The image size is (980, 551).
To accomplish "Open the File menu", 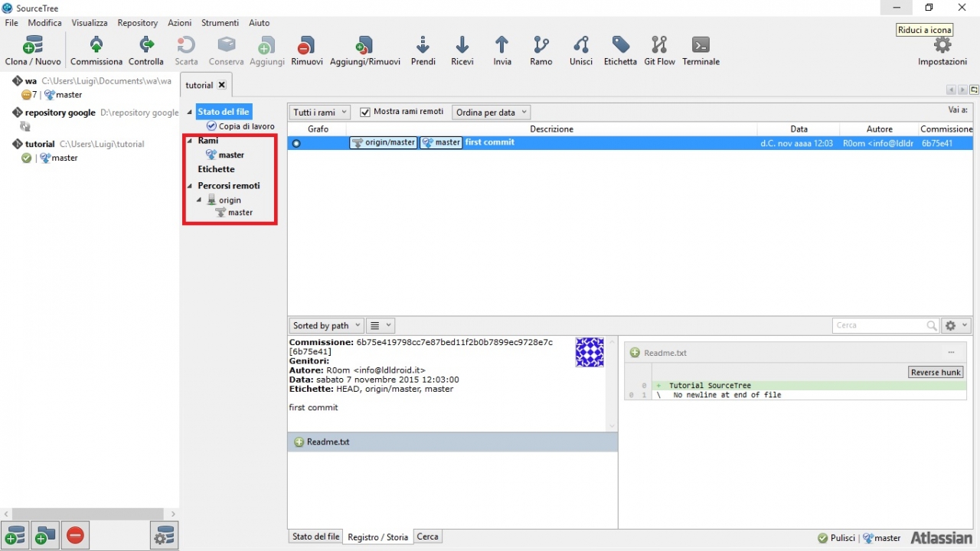I will click(x=11, y=23).
